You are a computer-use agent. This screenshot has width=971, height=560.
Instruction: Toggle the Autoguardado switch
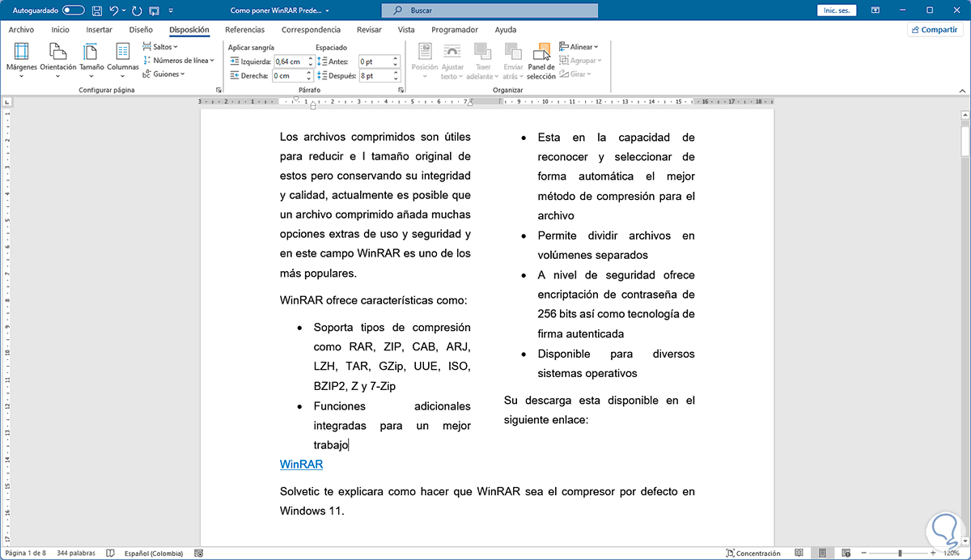coord(73,11)
